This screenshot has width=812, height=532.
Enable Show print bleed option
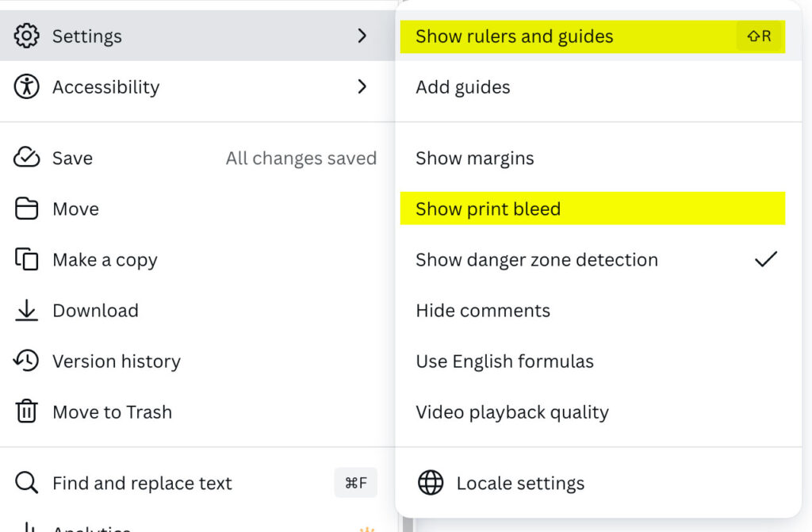coord(488,209)
